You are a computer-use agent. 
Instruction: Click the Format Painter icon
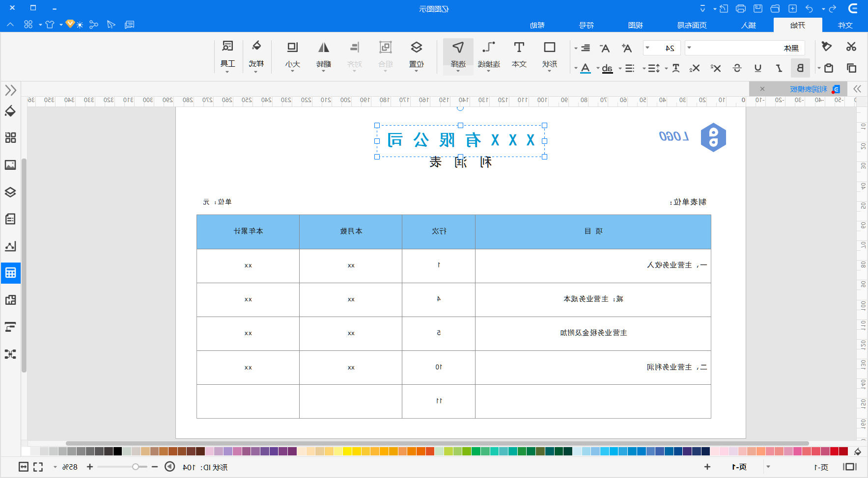827,47
